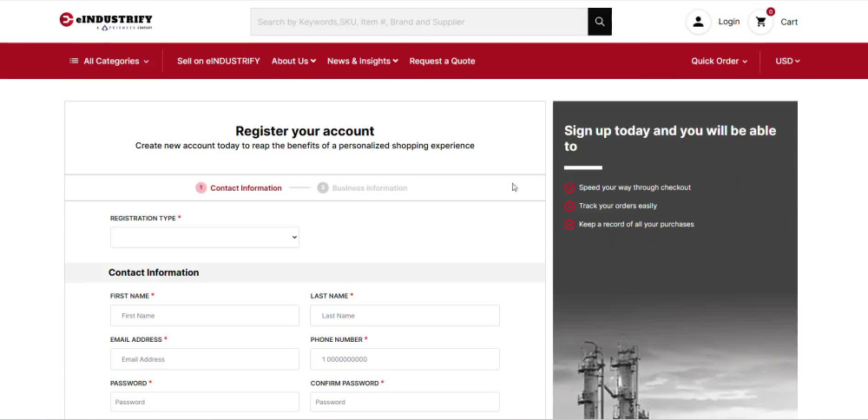Click the Cart text link
Image resolution: width=868 pixels, height=420 pixels.
coord(789,23)
